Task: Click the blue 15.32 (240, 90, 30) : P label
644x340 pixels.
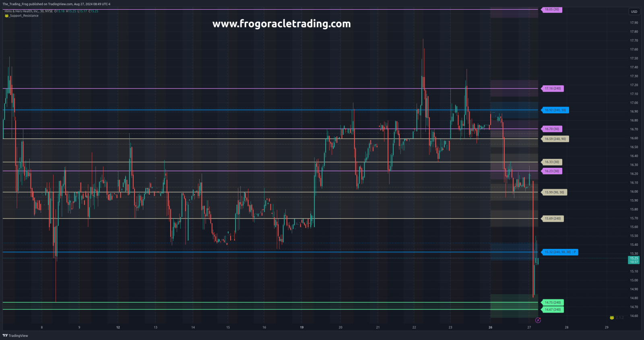Action: [x=560, y=252]
